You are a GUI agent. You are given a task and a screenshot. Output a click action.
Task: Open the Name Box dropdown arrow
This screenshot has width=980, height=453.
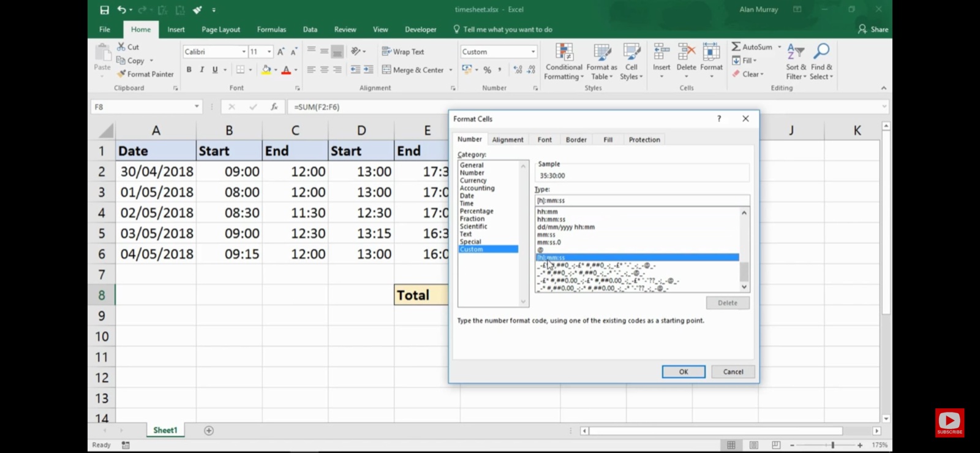coord(197,107)
